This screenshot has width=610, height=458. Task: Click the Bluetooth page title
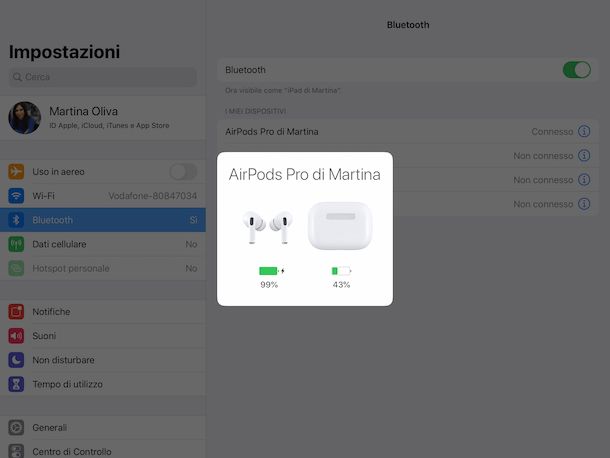click(x=408, y=25)
